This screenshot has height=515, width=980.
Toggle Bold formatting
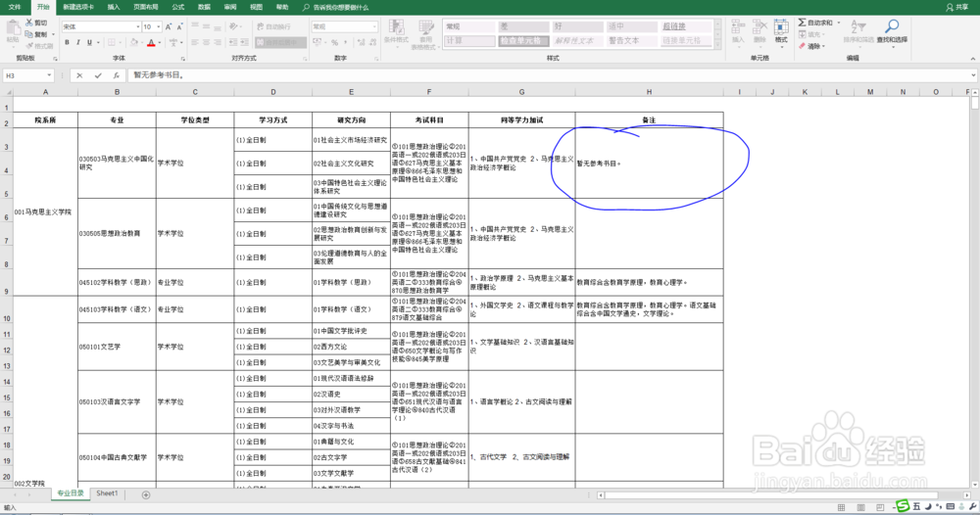[x=67, y=42]
